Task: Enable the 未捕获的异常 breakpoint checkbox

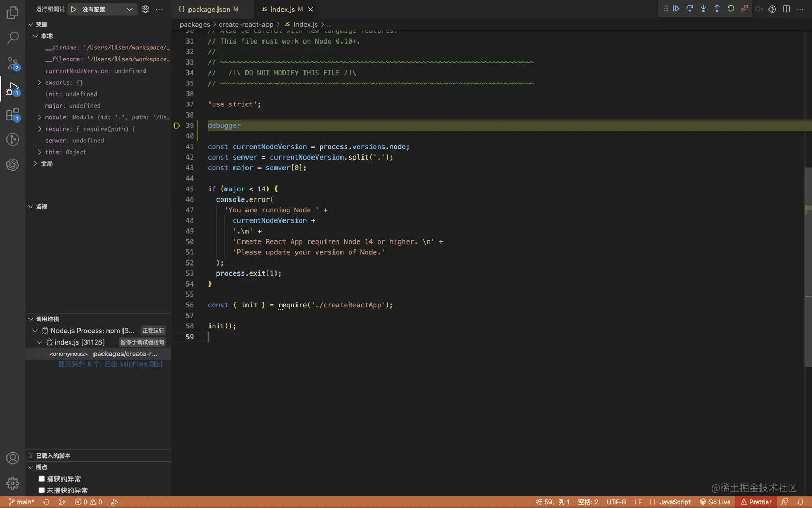Action: coord(41,490)
